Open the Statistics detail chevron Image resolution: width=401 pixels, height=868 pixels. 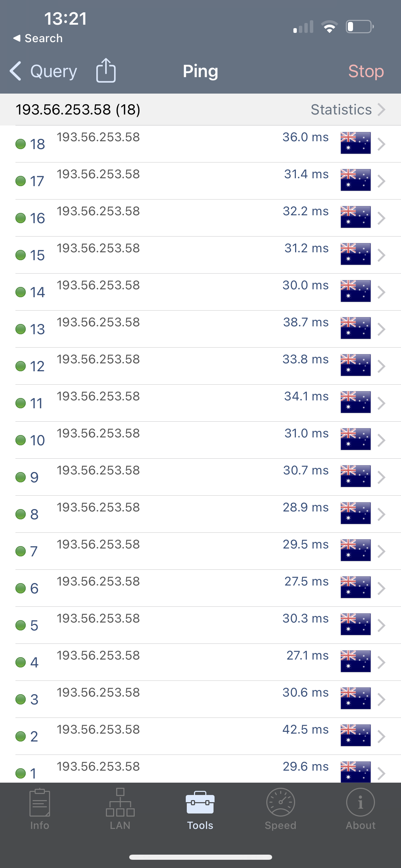tap(382, 110)
